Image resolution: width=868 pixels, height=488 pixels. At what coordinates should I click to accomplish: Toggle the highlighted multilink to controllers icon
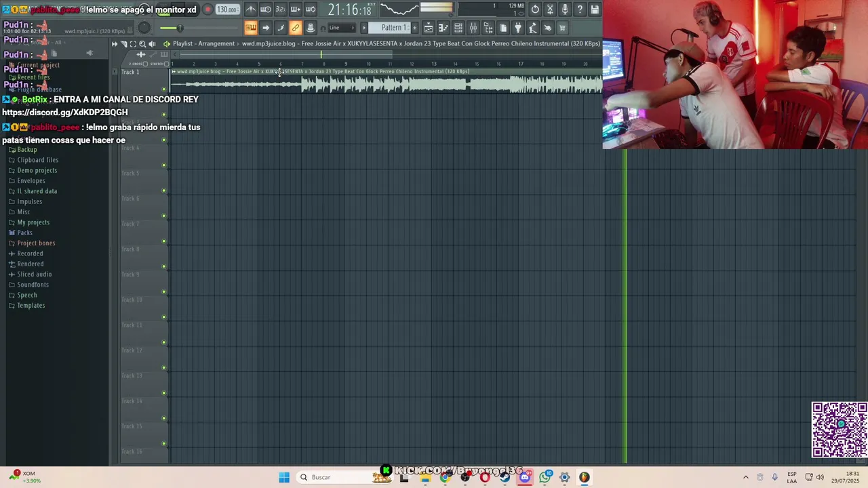click(296, 28)
